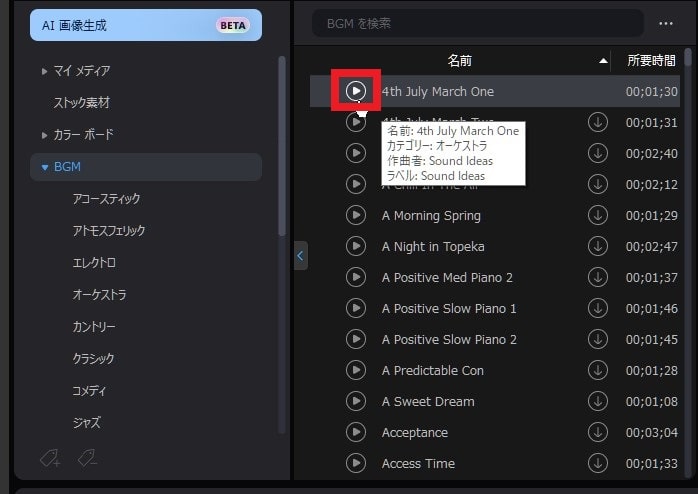
Task: Download the Acceptance track
Action: [x=598, y=432]
